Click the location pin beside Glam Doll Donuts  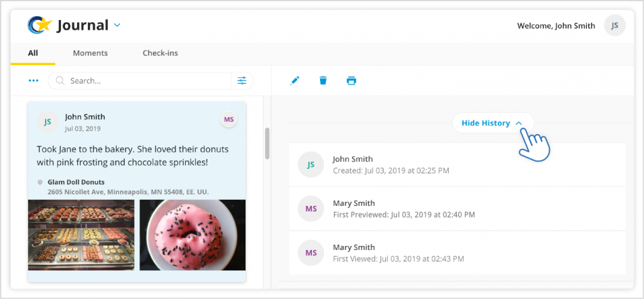(40, 182)
